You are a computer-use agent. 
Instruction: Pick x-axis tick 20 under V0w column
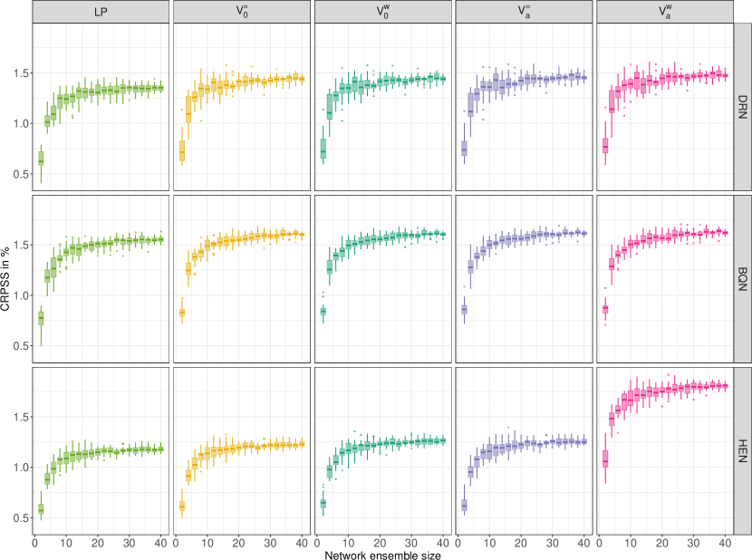click(380, 543)
